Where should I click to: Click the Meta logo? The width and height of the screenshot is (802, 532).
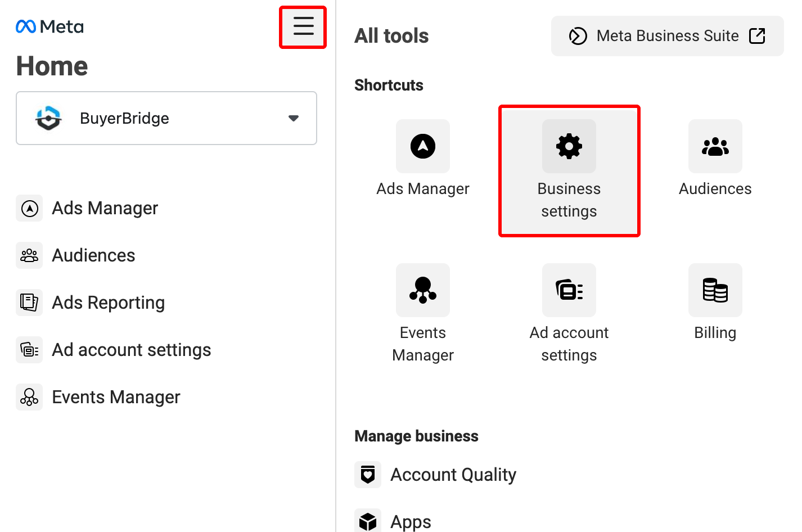(x=50, y=26)
